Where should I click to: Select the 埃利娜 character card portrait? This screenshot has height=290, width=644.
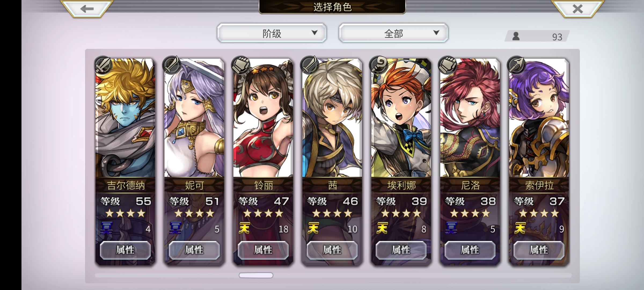tap(401, 118)
